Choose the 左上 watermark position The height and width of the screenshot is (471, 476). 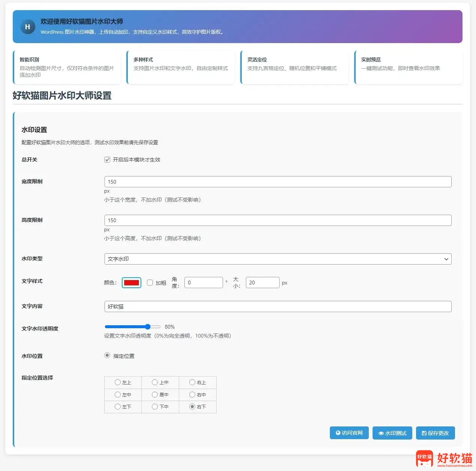click(x=118, y=383)
